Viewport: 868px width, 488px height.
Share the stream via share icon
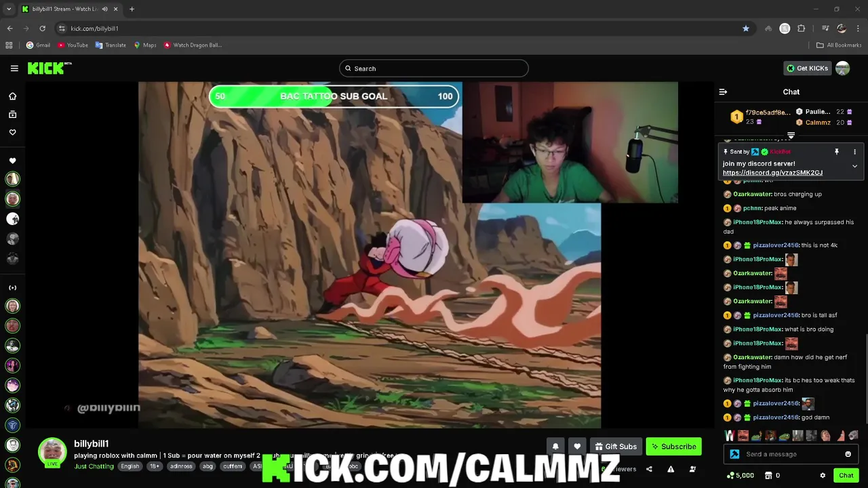point(649,469)
